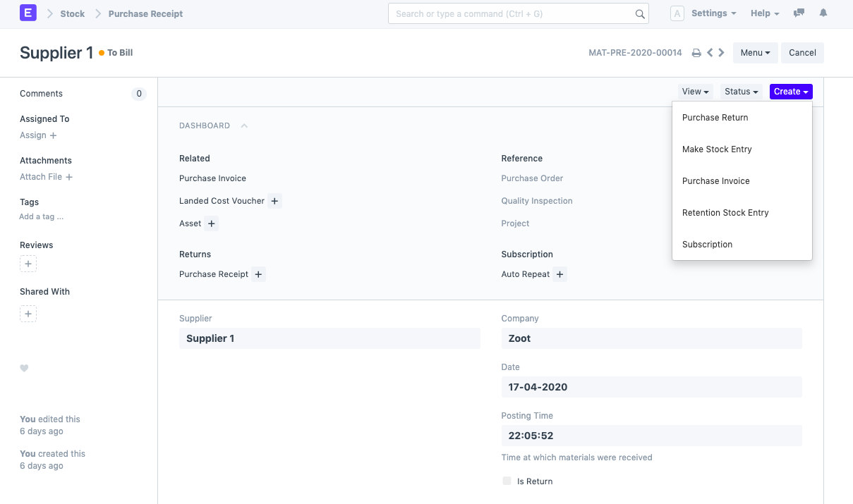The image size is (853, 504).
Task: Toggle the Is Return checkbox
Action: [507, 481]
